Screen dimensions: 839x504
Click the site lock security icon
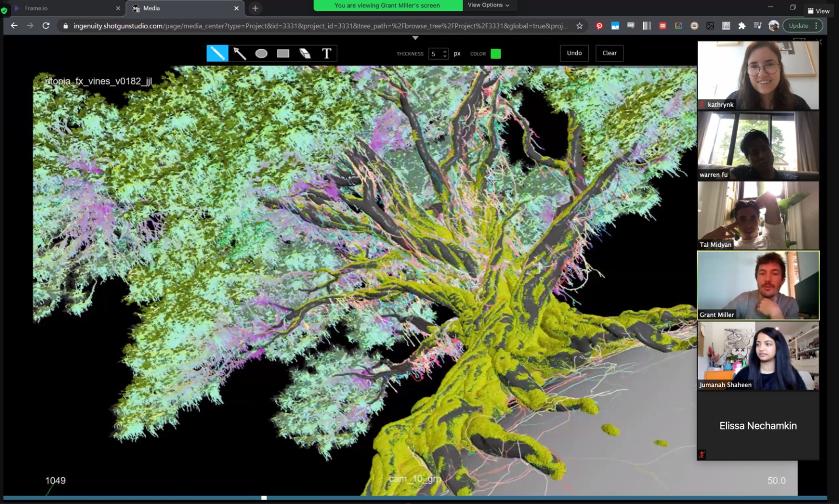click(66, 26)
